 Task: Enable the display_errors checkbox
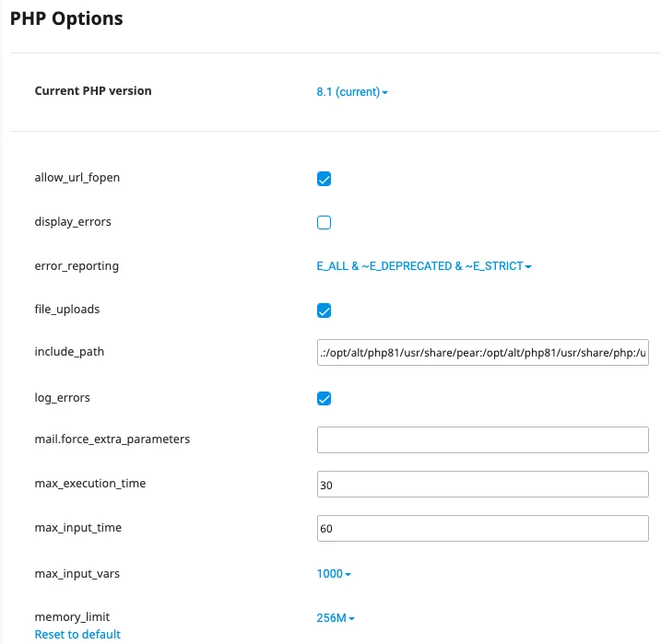pyautogui.click(x=324, y=222)
